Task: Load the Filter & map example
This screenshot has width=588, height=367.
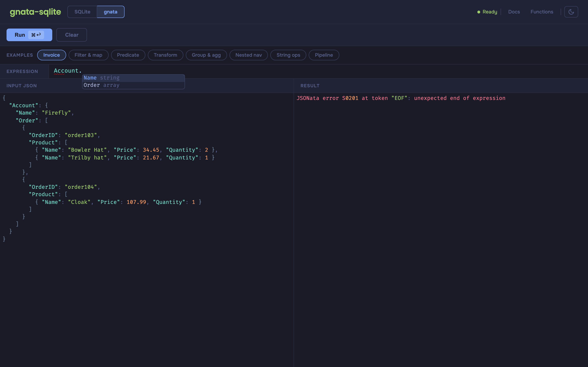Action: (88, 55)
